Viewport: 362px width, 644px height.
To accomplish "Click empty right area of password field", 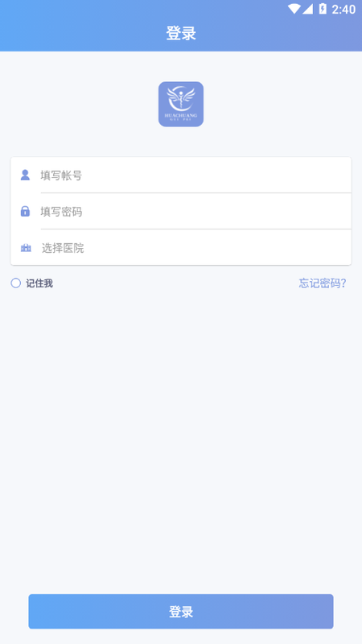I will point(246,212).
